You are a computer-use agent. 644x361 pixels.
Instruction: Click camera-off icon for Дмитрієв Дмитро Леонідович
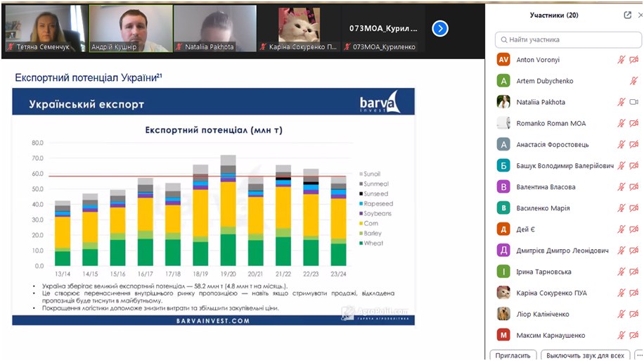(633, 251)
